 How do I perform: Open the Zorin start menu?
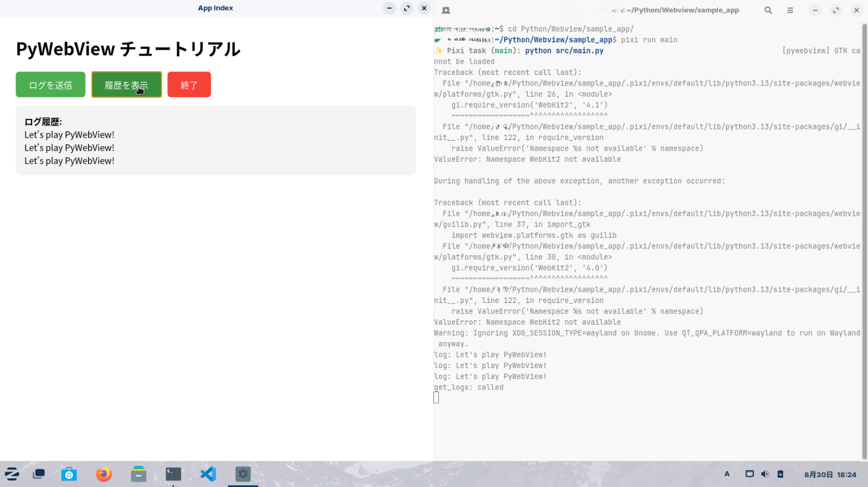point(11,474)
